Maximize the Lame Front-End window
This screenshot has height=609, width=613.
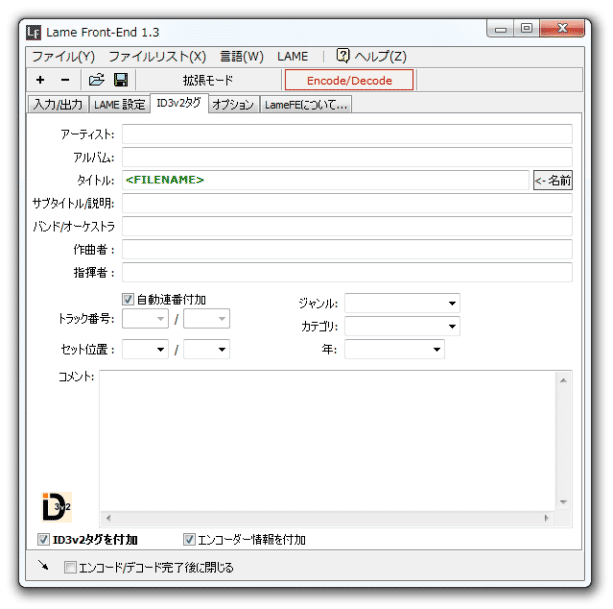(527, 29)
